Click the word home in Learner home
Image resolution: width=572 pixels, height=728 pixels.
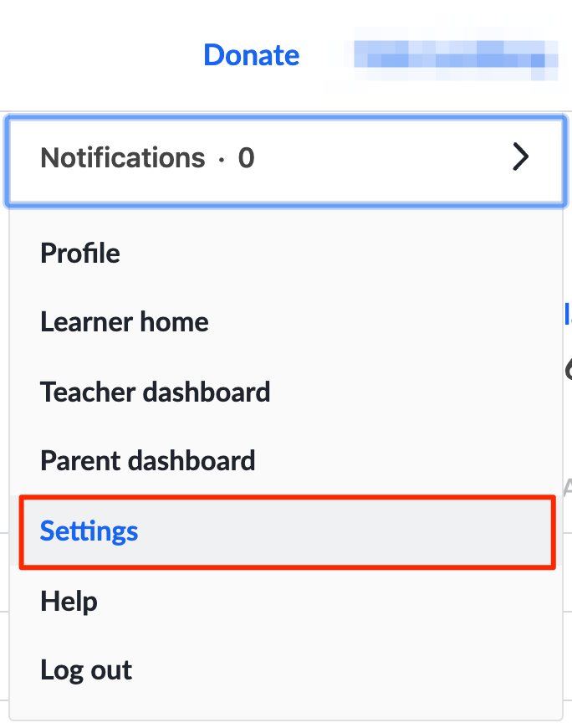click(174, 322)
